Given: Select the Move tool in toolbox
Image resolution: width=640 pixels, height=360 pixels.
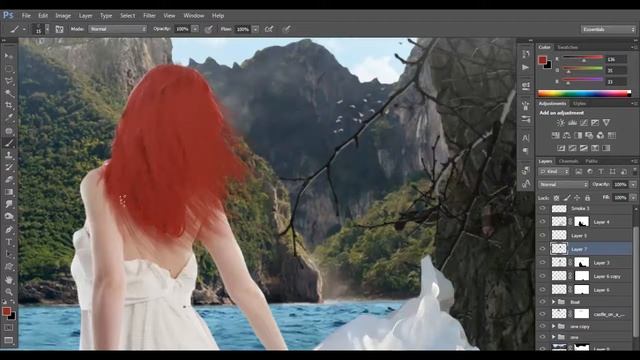Looking at the screenshot, I should [9, 56].
